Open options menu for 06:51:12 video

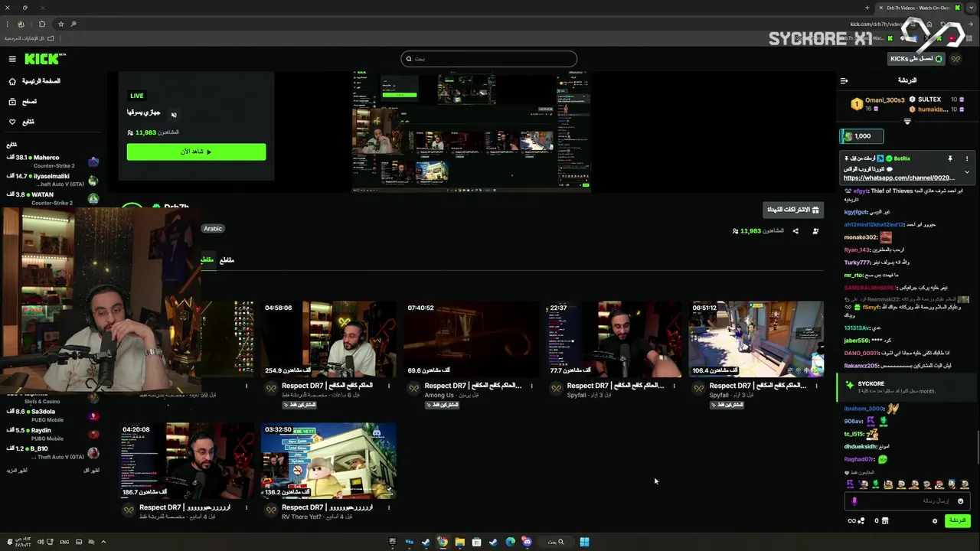pos(816,386)
